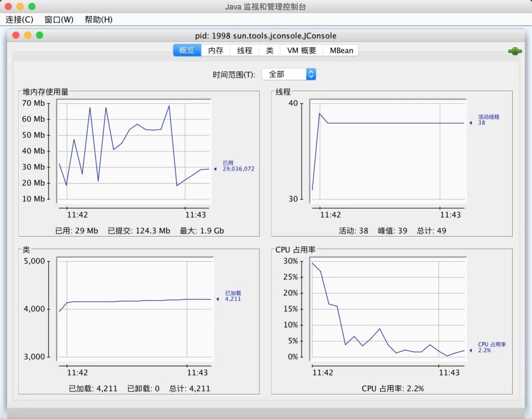Open the 类 classes tab
Screen dimensions: 532x419
pos(269,51)
